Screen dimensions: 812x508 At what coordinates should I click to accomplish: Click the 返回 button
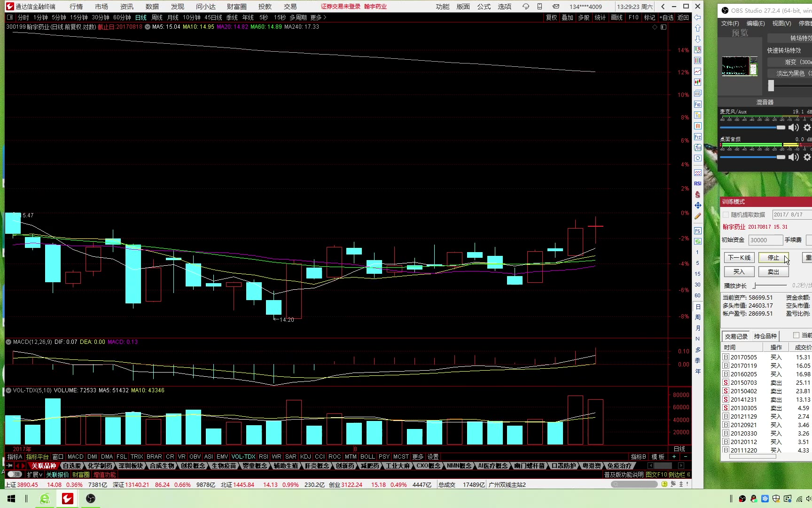(x=683, y=17)
